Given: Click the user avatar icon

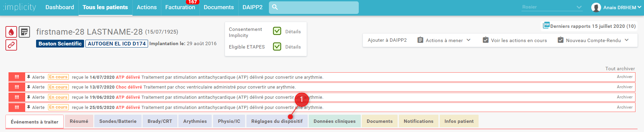Looking at the screenshot, I should pos(596,7).
